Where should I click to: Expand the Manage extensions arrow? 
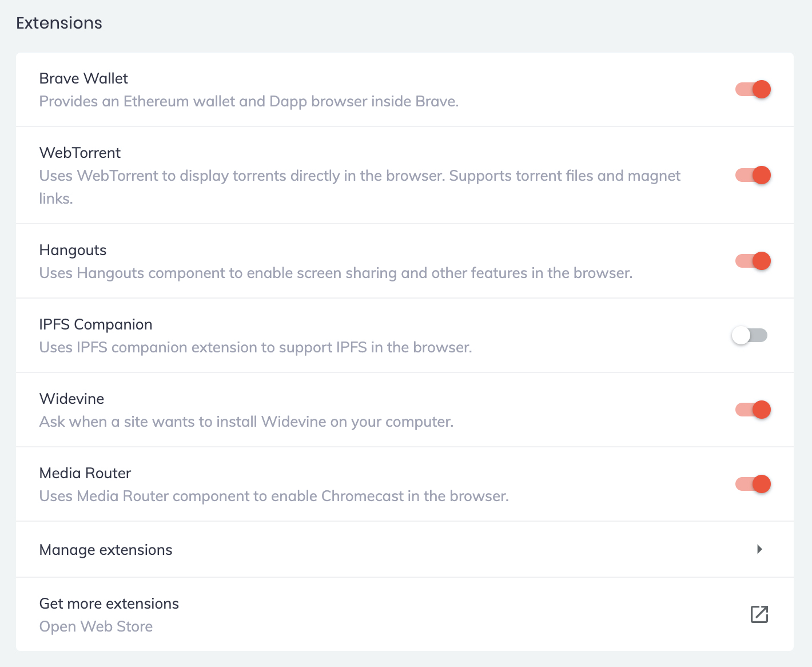tap(759, 549)
